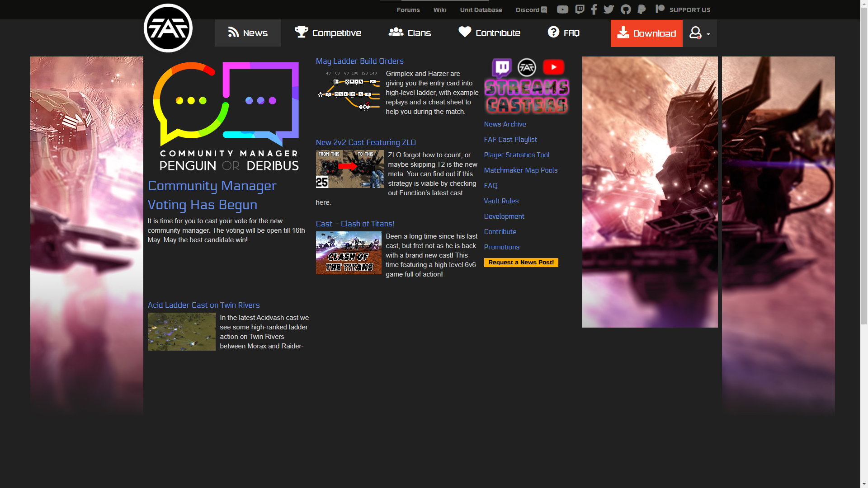The width and height of the screenshot is (868, 488).
Task: Click the News Archive sidebar link
Action: coord(505,124)
